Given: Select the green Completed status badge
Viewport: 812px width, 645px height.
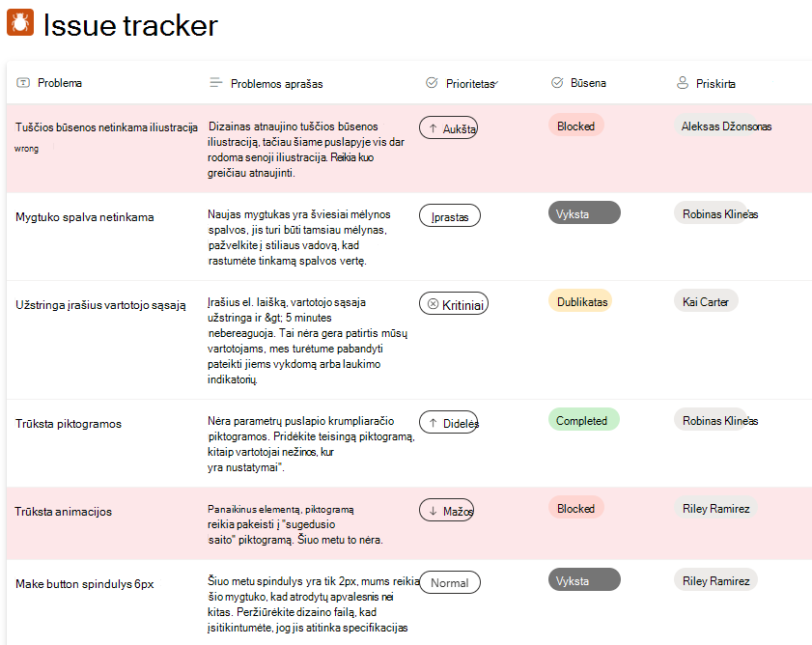Looking at the screenshot, I should coord(583,420).
